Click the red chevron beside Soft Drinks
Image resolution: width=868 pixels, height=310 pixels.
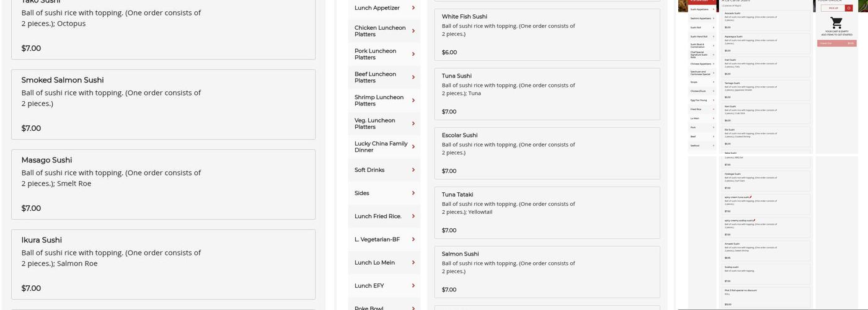(414, 170)
